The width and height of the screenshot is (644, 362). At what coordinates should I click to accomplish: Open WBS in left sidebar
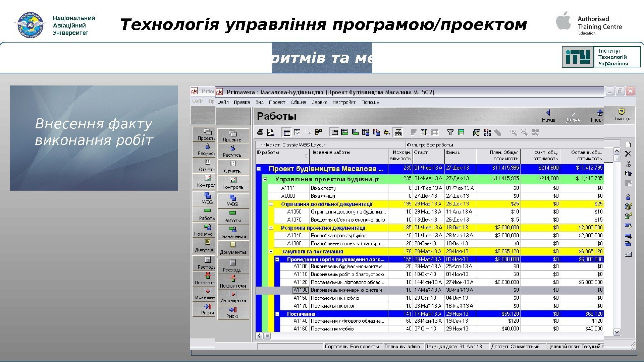232,200
